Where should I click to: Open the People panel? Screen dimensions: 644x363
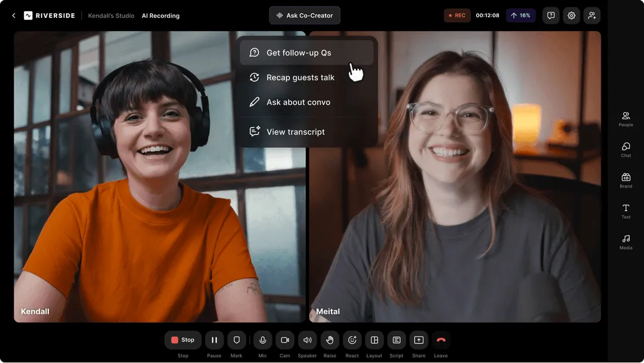[x=626, y=119]
